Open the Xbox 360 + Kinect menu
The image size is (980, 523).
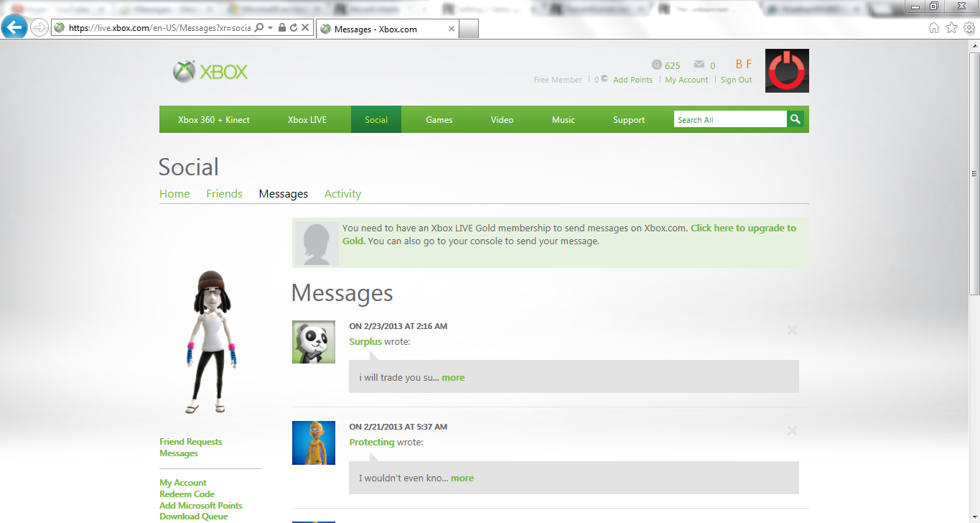pos(214,120)
